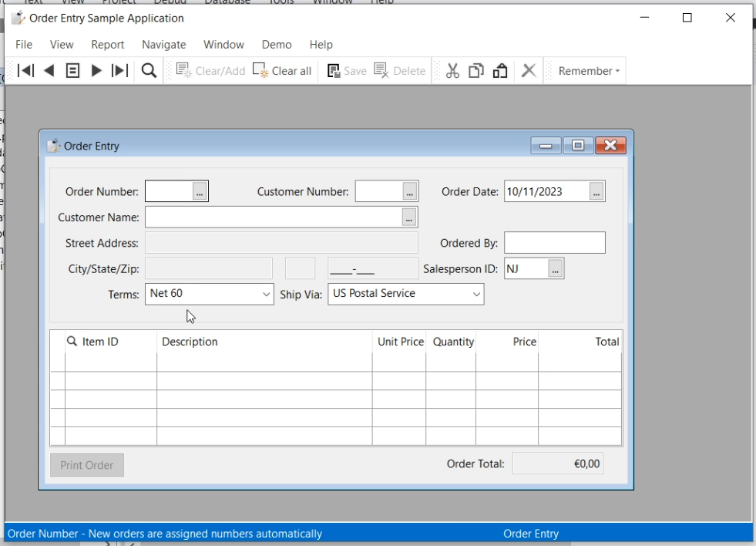
Task: Click the Salesperson ID lookup button
Action: click(x=556, y=268)
